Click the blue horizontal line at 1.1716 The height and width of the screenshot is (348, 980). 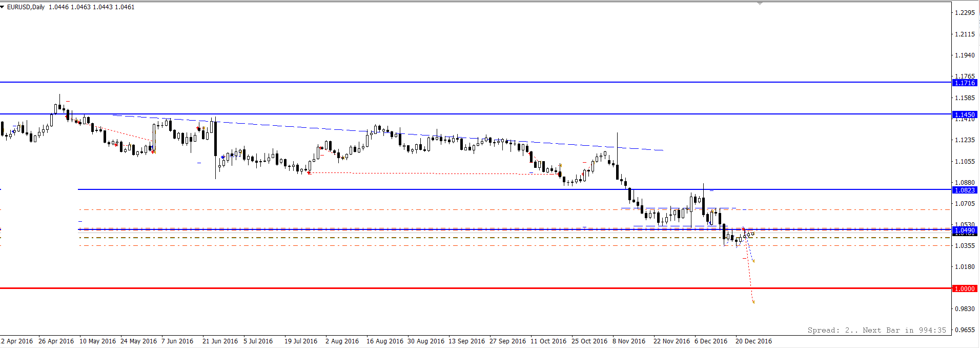476,82
